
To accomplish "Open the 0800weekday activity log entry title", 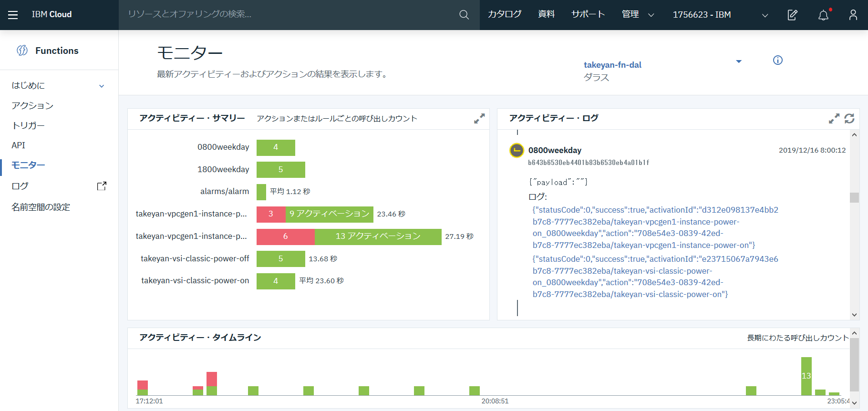I will pos(555,150).
